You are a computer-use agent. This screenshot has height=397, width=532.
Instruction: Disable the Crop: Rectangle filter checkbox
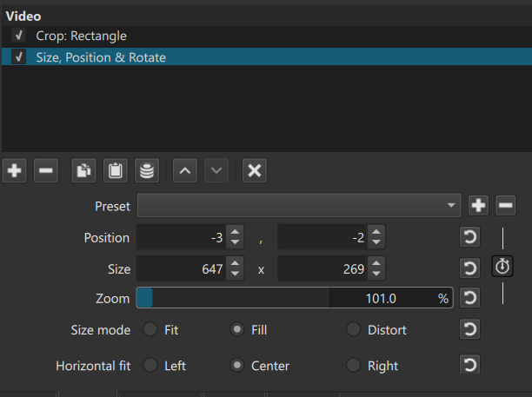19,36
